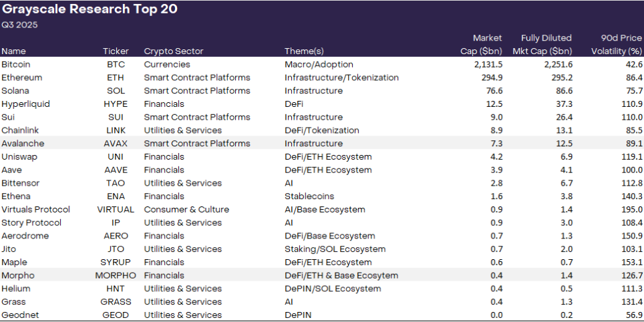
Task: Click the 'Theme(s)' column header
Action: pos(304,51)
